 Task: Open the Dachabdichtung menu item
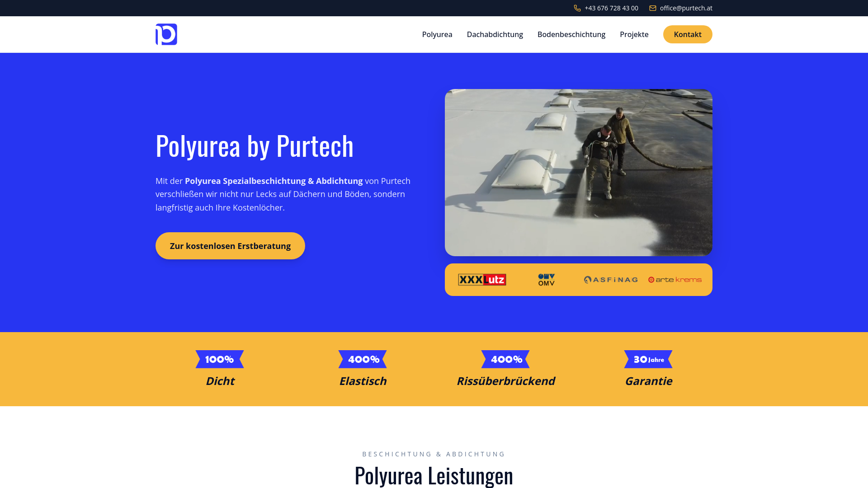[x=495, y=34]
